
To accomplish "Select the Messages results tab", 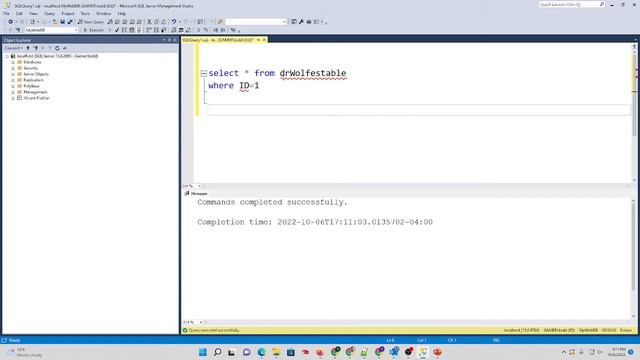I will [x=196, y=193].
